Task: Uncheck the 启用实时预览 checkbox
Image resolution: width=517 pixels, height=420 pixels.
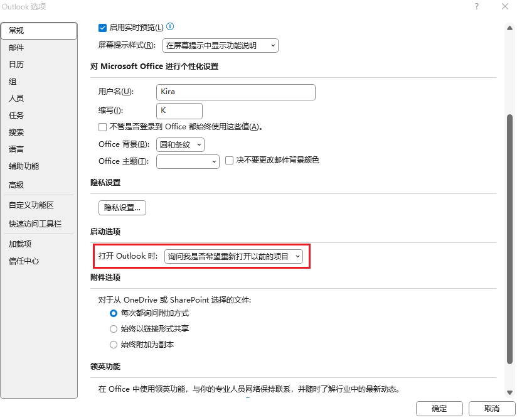Action: click(x=103, y=28)
